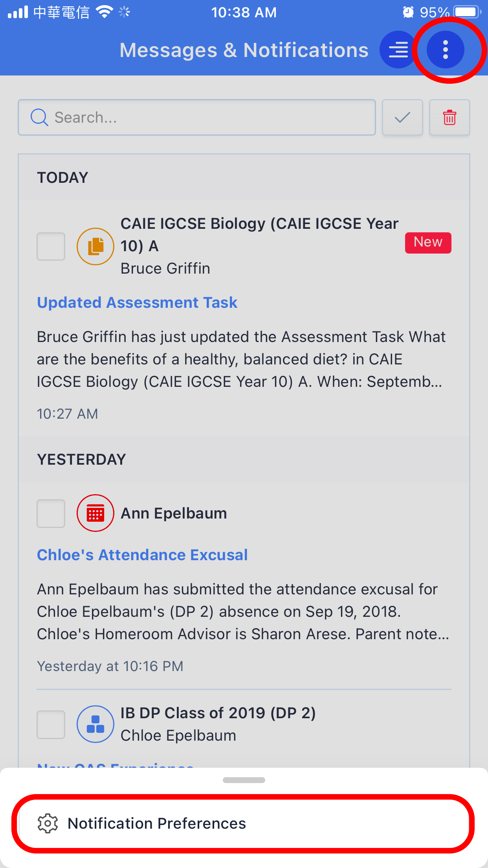This screenshot has height=868, width=488.
Task: Check the CAIE IGCSE Biology notification checkbox
Action: pyautogui.click(x=51, y=246)
